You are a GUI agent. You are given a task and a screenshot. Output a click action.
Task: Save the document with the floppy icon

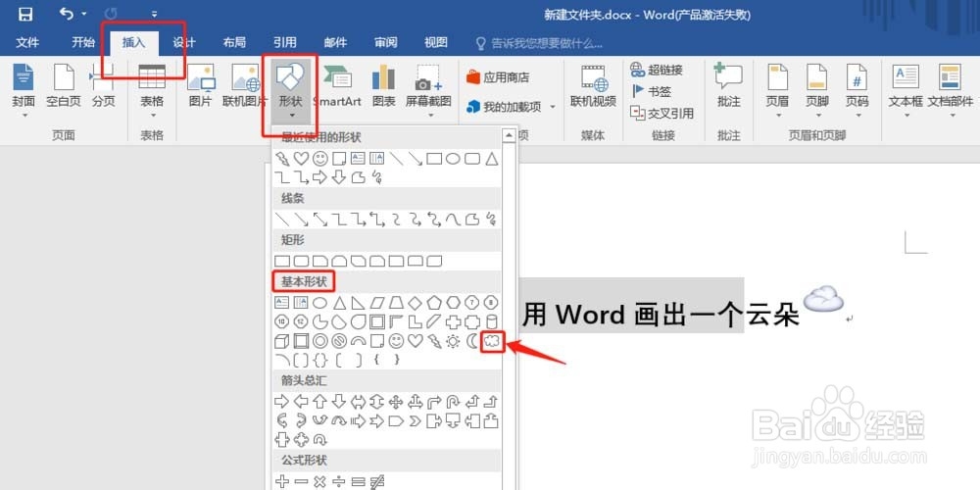(x=25, y=14)
